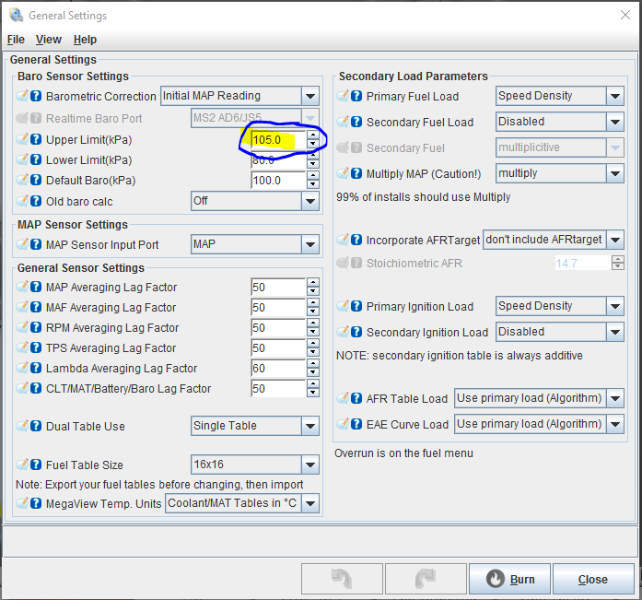Click the Burn button

point(510,579)
